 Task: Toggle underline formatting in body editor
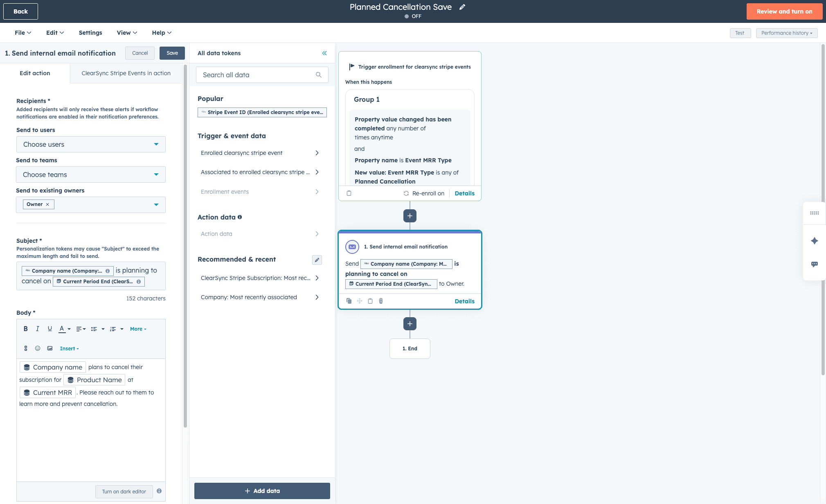pos(50,329)
